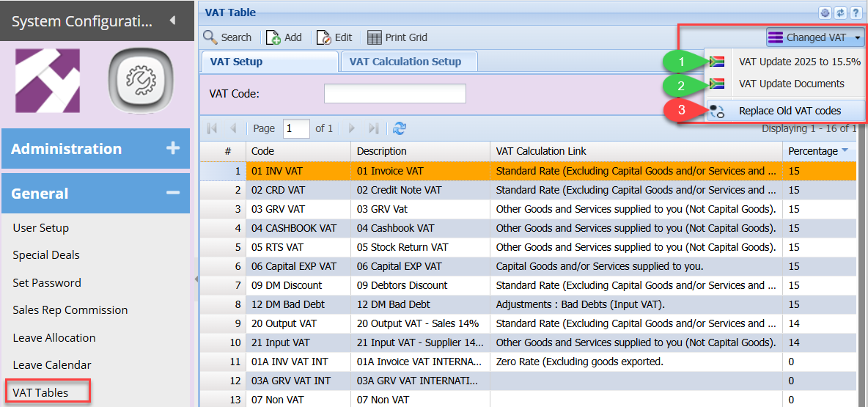Refresh the grid using the paging toolbar icon
Image resolution: width=868 pixels, height=407 pixels.
tap(400, 128)
